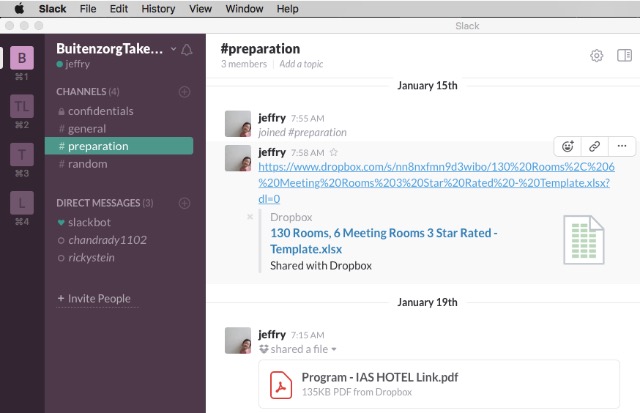Image resolution: width=640 pixels, height=413 pixels.
Task: Click the January 19th date divider label
Action: click(x=427, y=302)
